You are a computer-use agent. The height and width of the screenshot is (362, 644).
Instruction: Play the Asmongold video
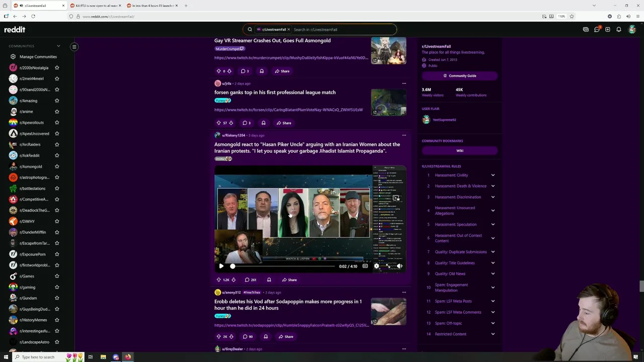coord(221,266)
